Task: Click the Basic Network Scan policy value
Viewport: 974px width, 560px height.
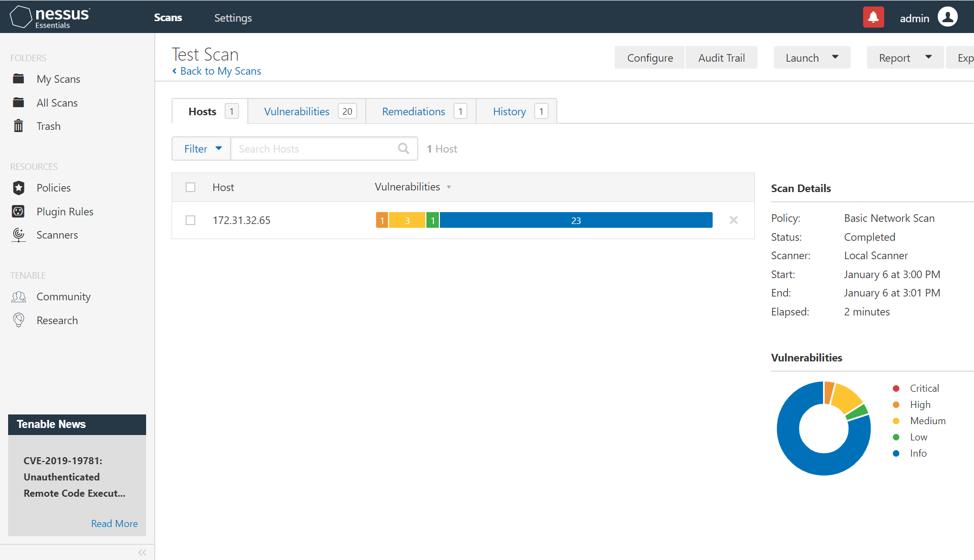Action: pyautogui.click(x=889, y=218)
